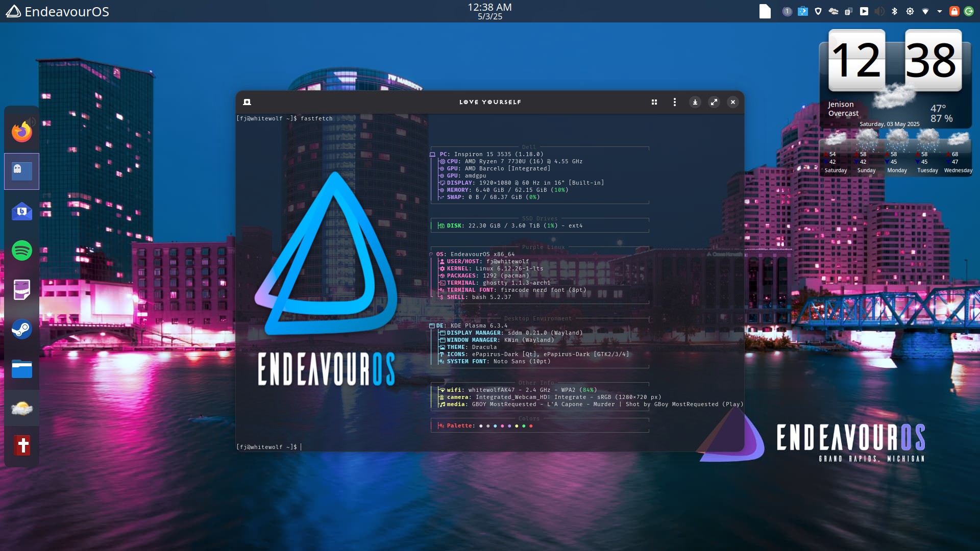Open EndeavourOS application launcher
Viewport: 980px width, 551px height.
[57, 11]
